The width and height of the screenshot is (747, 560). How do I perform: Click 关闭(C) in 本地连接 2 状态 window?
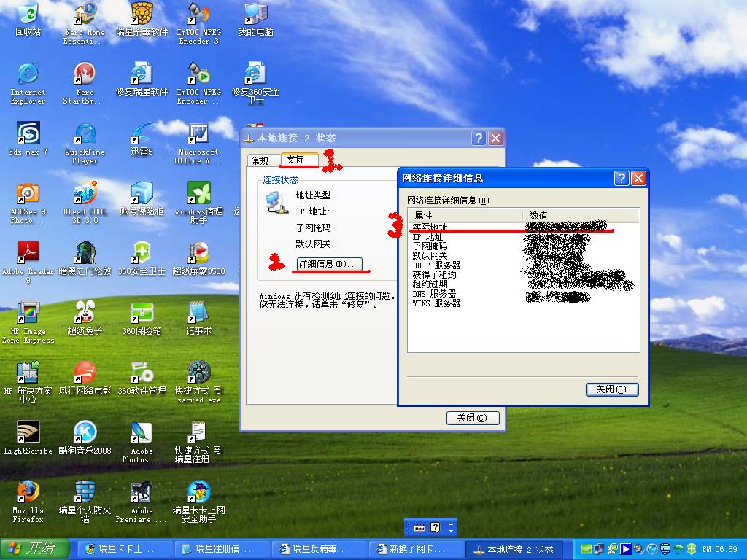473,418
